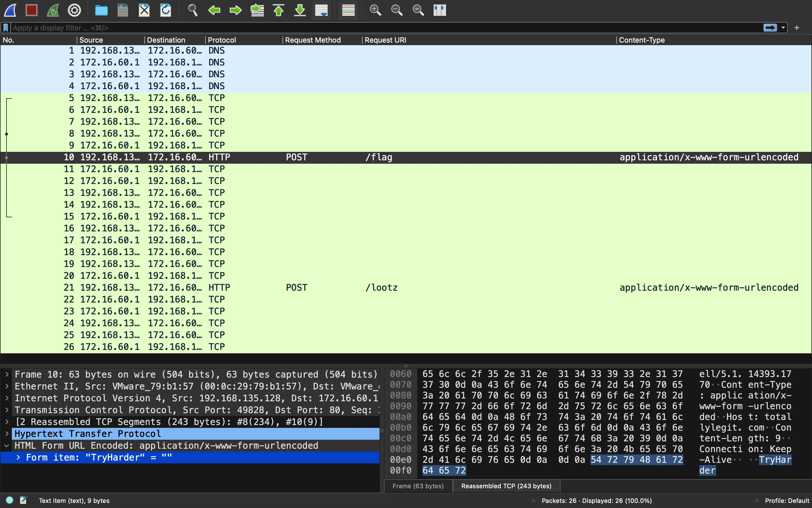Go forward in packet history arrow
Screen dimensions: 812x508
pyautogui.click(x=235, y=10)
